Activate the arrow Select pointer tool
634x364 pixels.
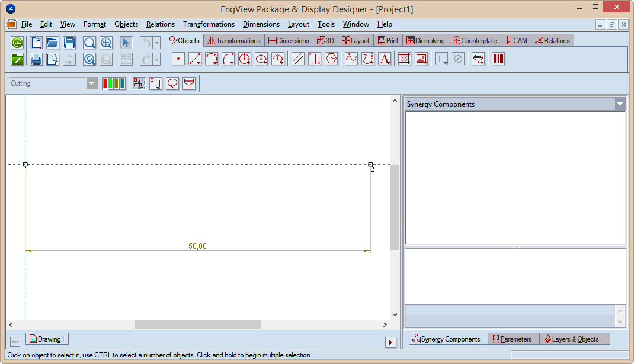[x=126, y=43]
